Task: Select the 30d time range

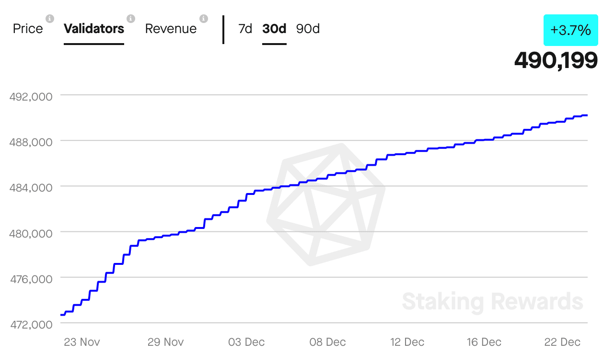Action: point(274,29)
